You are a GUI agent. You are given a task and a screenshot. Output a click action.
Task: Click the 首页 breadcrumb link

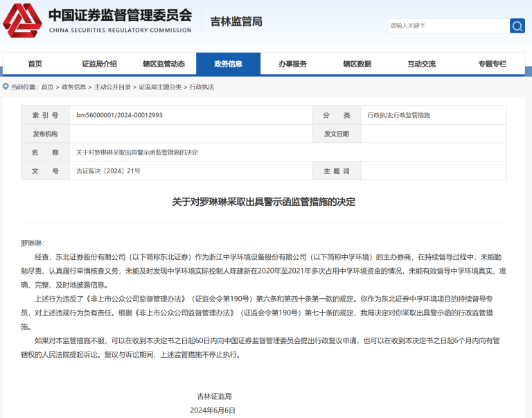click(x=48, y=87)
